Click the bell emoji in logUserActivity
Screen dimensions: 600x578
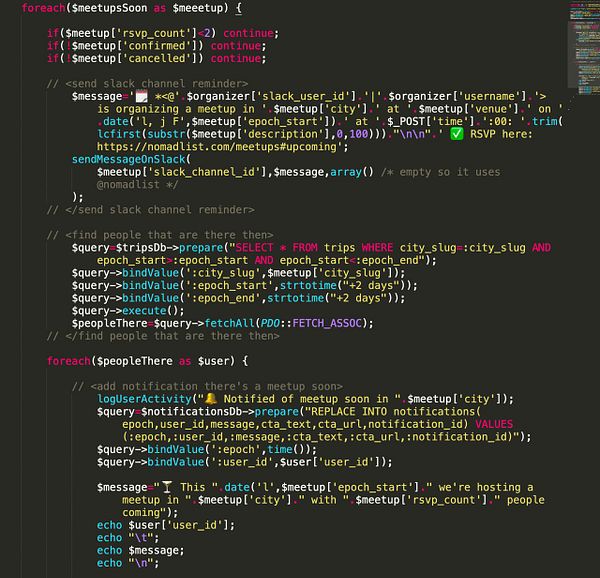[211, 399]
